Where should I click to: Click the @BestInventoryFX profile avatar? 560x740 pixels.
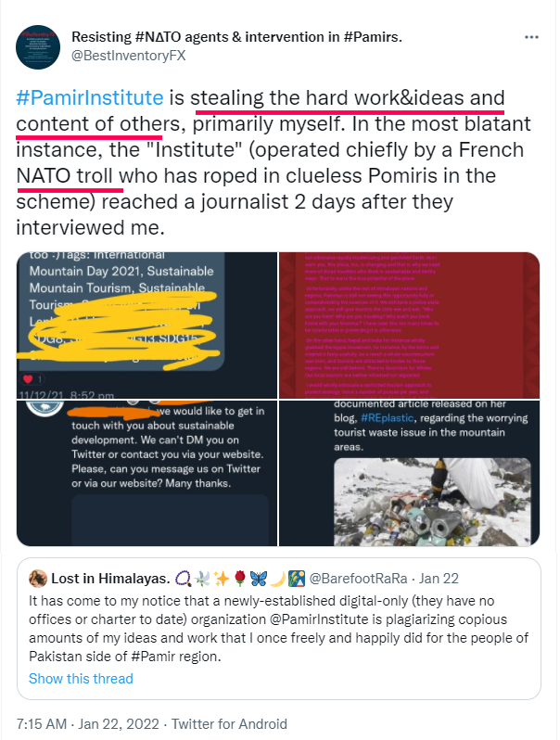pos(38,47)
